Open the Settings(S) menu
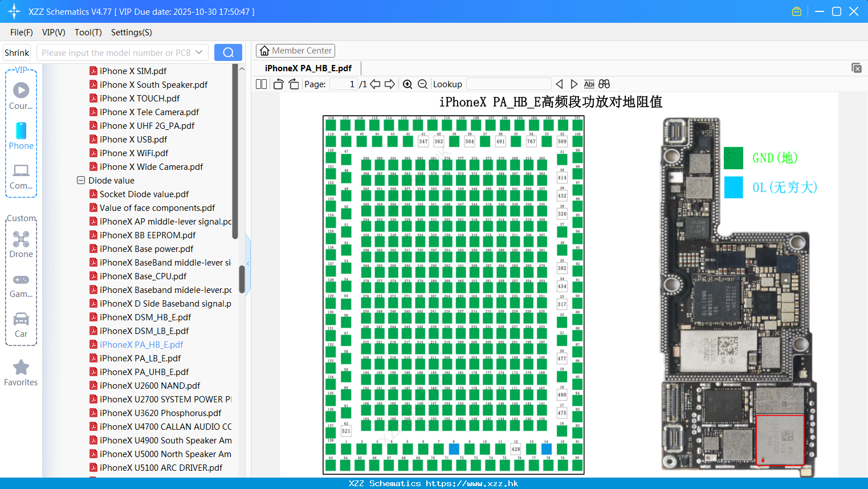 pyautogui.click(x=132, y=32)
